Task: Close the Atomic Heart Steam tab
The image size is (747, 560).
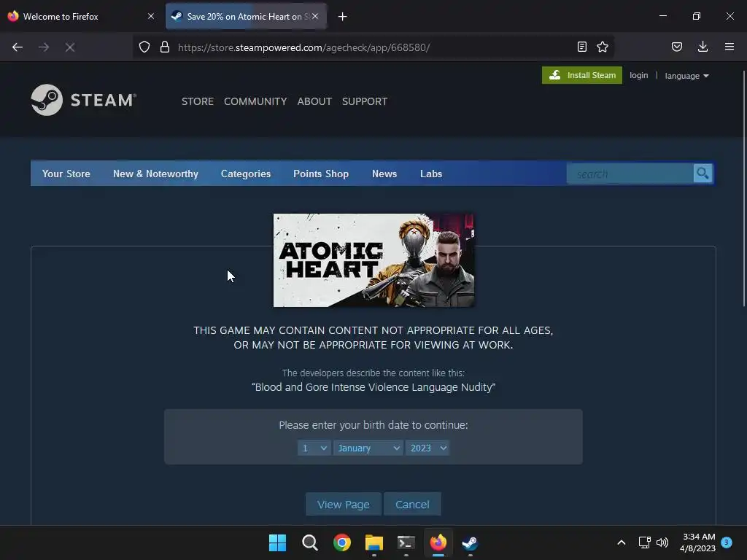Action: [x=315, y=16]
